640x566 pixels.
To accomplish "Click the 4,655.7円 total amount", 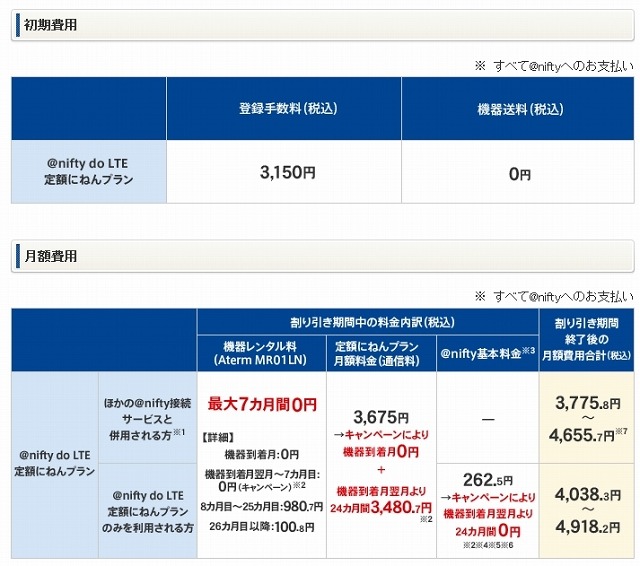I will 582,435.
